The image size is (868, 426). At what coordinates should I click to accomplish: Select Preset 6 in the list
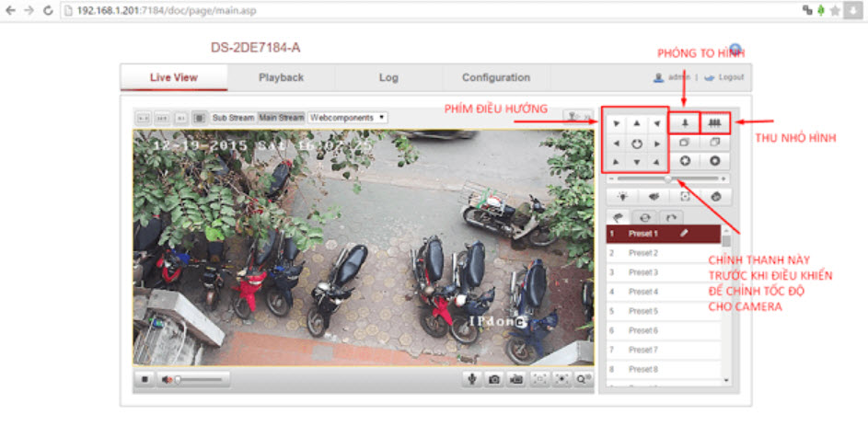click(x=663, y=330)
